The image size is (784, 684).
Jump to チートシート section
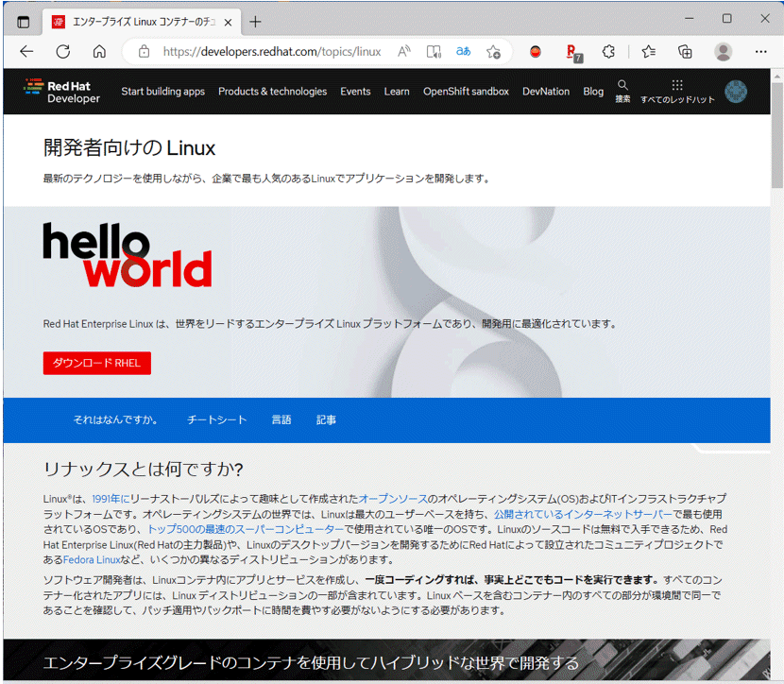(x=217, y=420)
